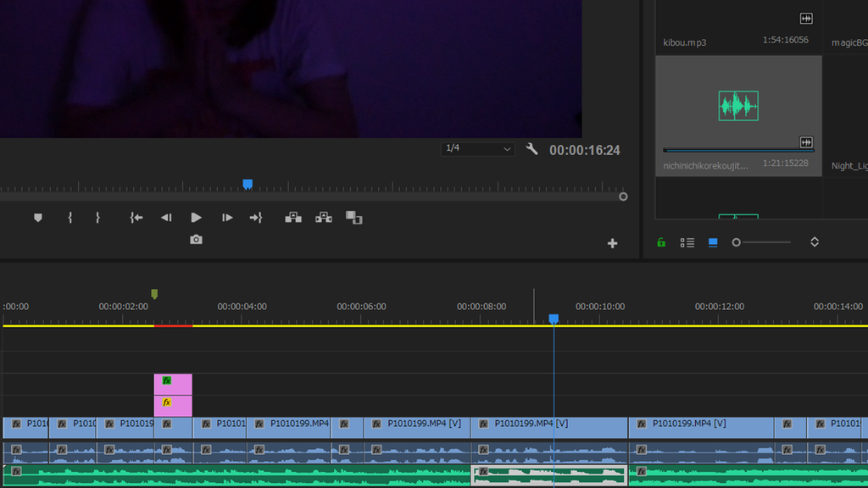The height and width of the screenshot is (488, 868).
Task: Click the 00:00:04:00 ruler mark
Action: point(242,307)
